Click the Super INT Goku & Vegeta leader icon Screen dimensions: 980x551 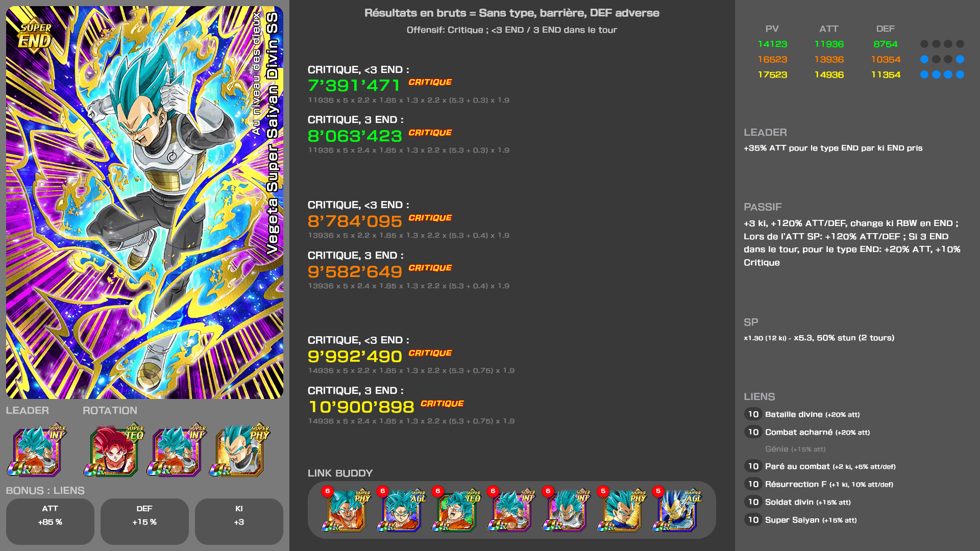36,451
